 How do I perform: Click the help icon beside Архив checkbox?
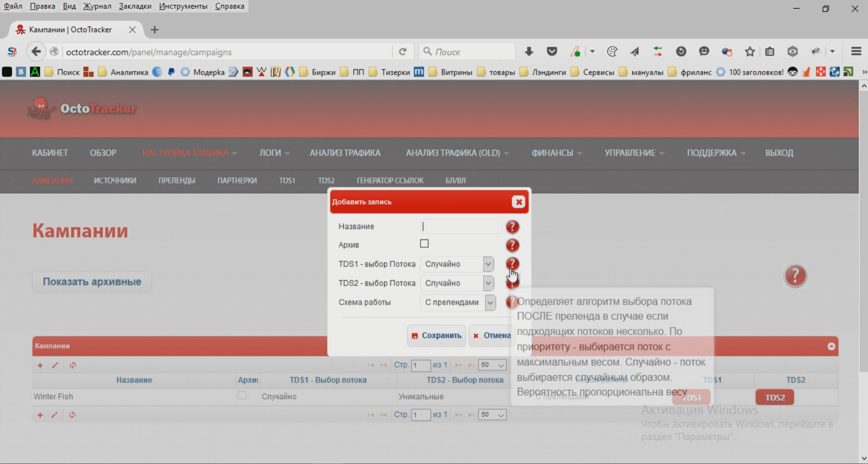point(512,245)
